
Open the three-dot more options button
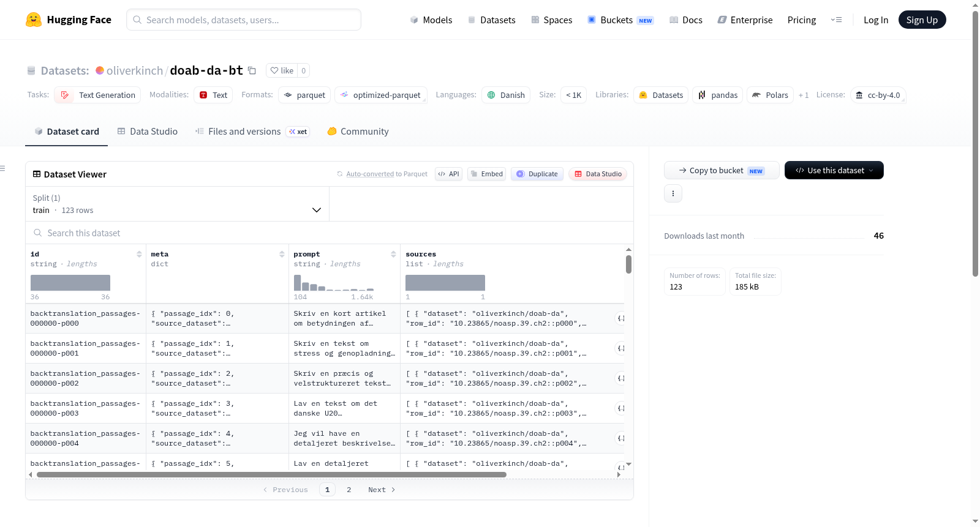coord(673,193)
